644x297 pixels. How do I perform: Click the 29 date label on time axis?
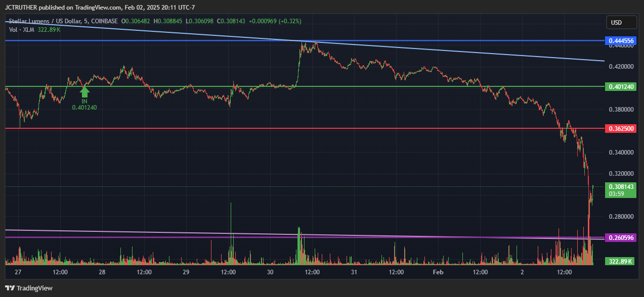coord(186,272)
